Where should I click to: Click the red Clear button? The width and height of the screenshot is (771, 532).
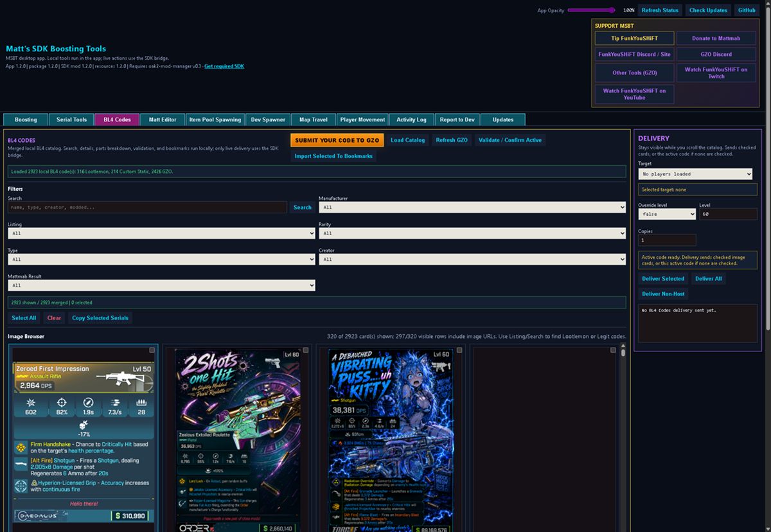55,318
